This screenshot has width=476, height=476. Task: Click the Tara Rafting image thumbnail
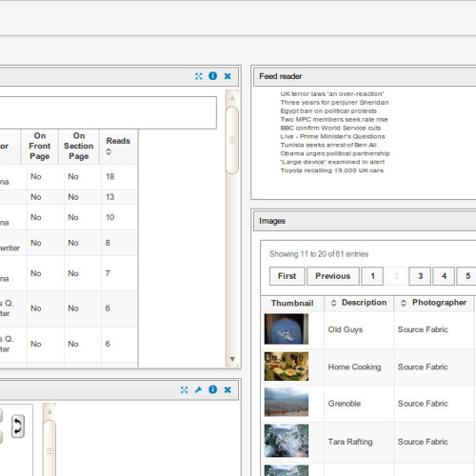click(x=287, y=441)
